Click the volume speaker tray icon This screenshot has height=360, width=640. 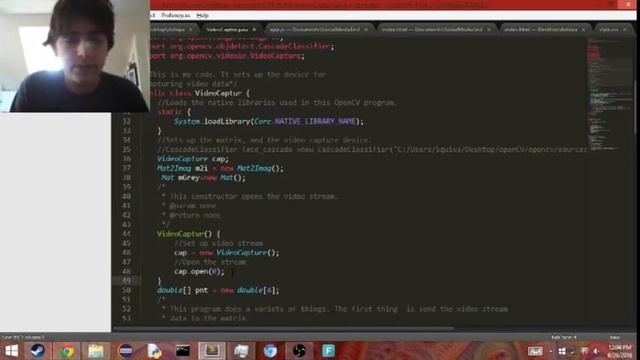596,351
